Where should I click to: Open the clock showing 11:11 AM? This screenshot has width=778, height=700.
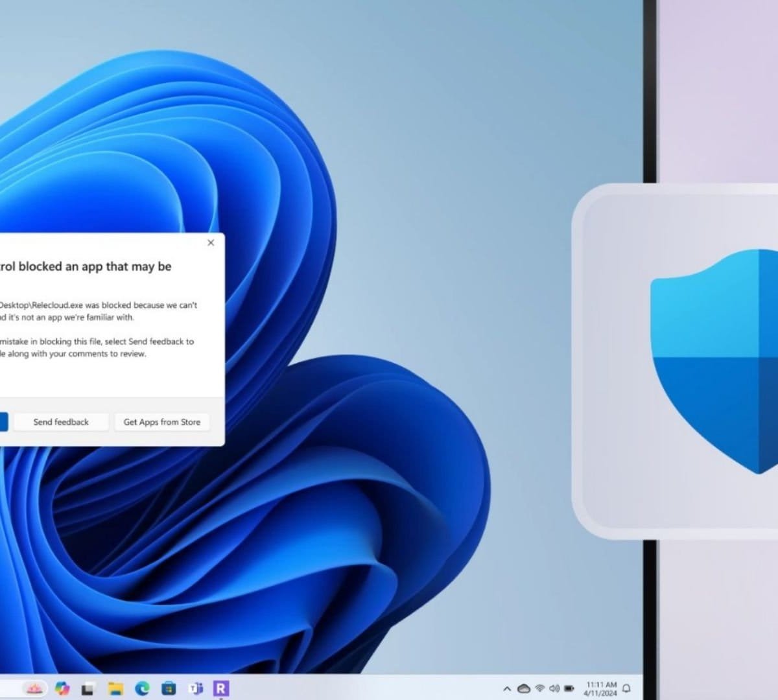[601, 688]
